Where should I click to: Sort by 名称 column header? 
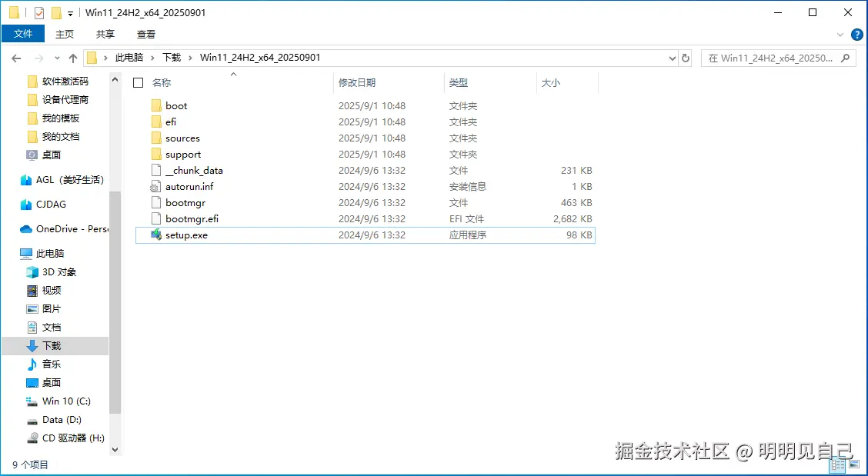(162, 83)
